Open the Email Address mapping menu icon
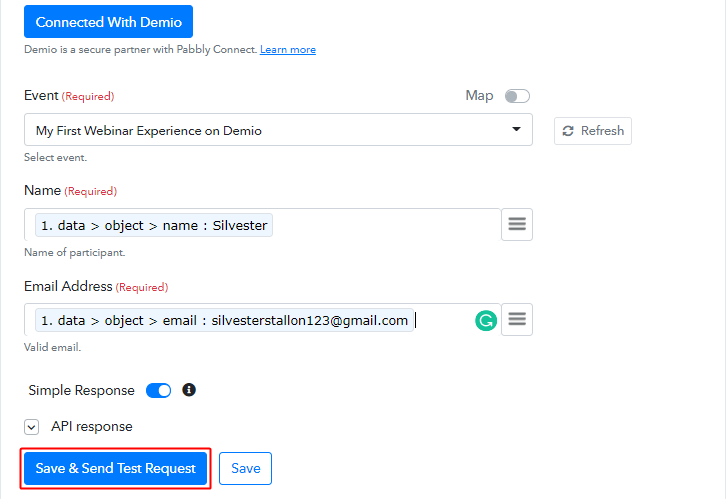Screen dimensions: 726x499 [517, 319]
